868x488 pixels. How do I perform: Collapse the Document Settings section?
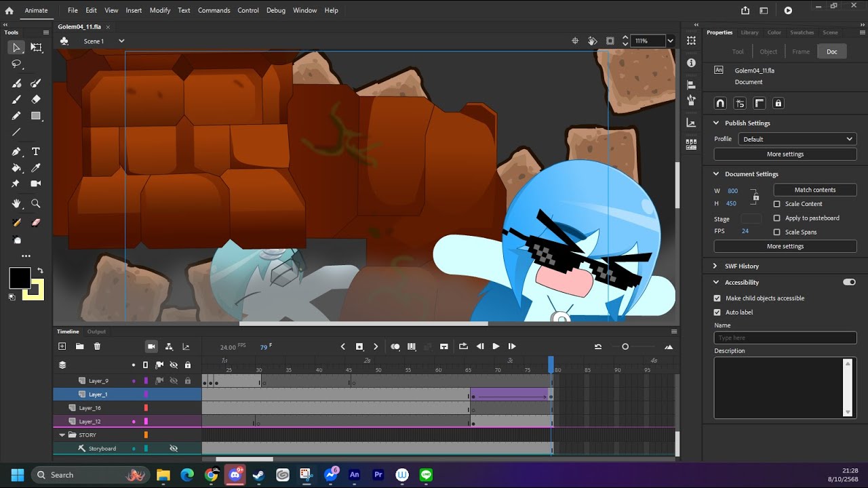tap(715, 174)
